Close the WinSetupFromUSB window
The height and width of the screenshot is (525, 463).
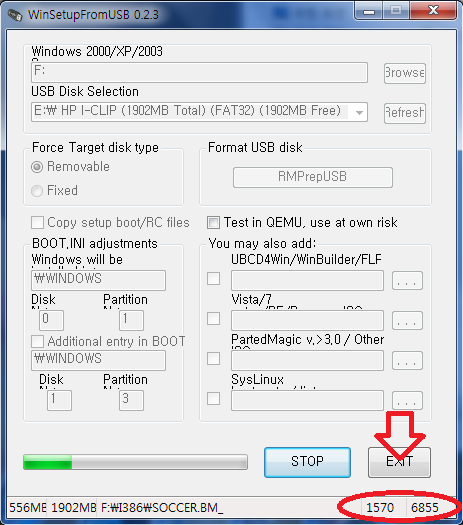[433, 11]
